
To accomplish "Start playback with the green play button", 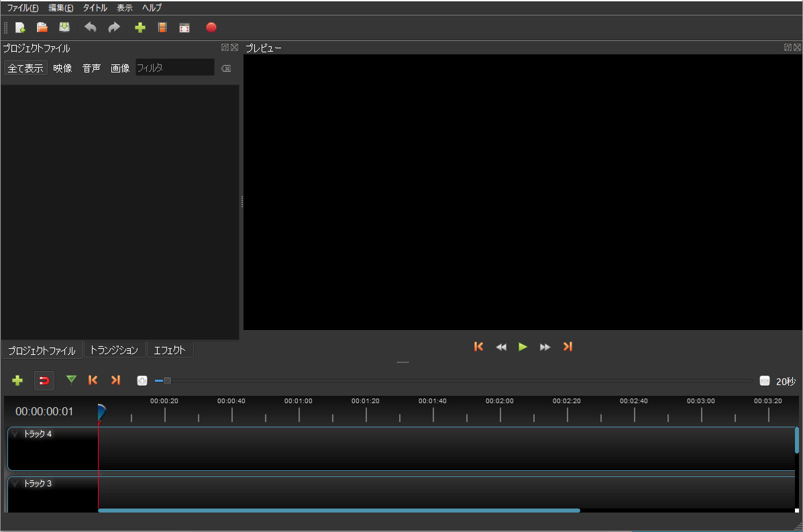I will (523, 347).
